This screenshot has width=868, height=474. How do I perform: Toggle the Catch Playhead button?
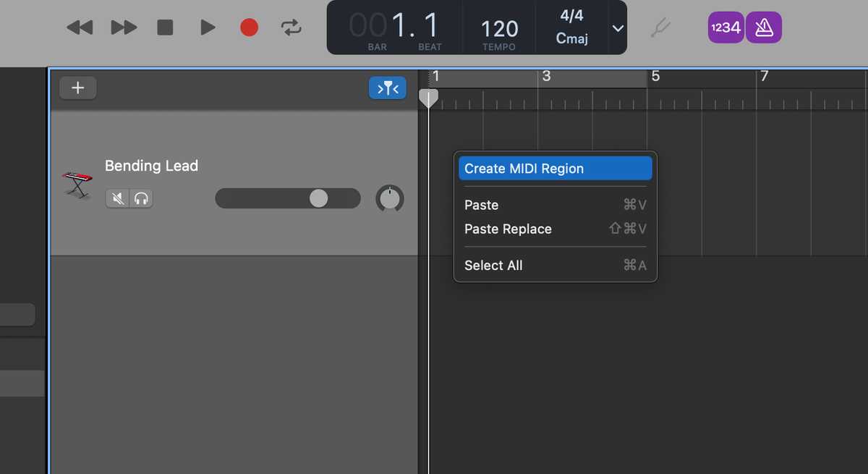(x=388, y=88)
